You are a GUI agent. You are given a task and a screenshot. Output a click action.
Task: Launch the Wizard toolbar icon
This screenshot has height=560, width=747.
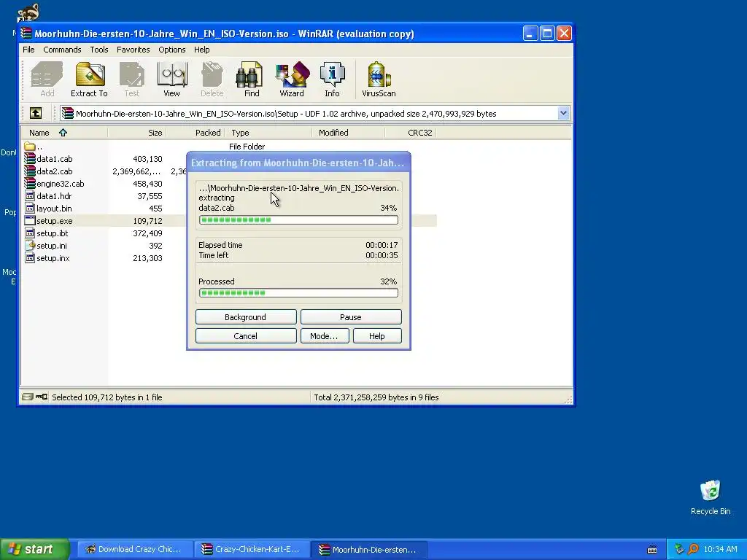[292, 79]
